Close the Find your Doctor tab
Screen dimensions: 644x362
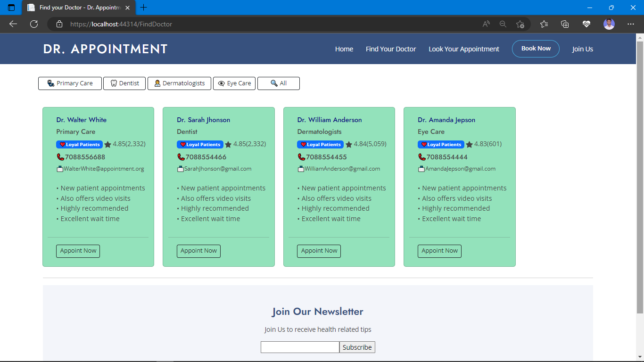point(127,8)
